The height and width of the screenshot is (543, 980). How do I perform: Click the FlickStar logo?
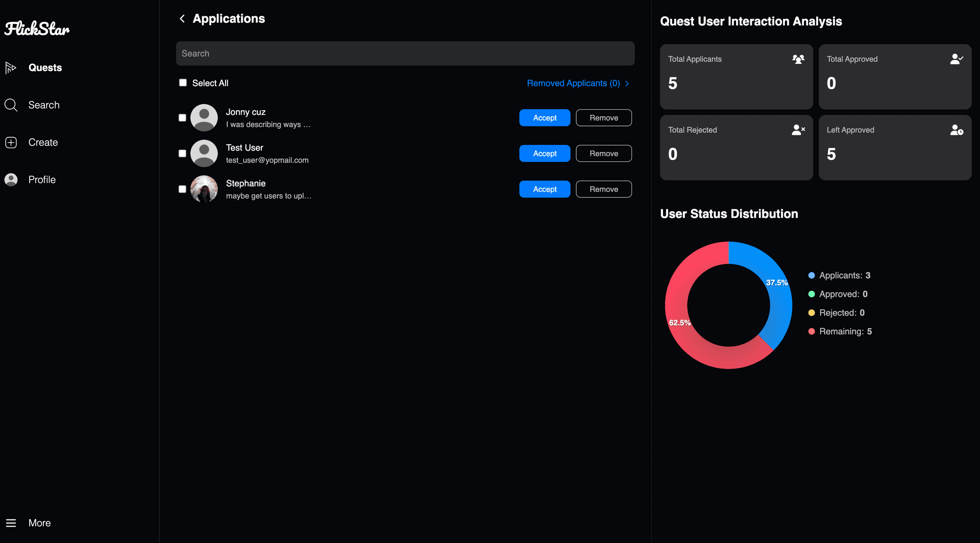pyautogui.click(x=37, y=29)
